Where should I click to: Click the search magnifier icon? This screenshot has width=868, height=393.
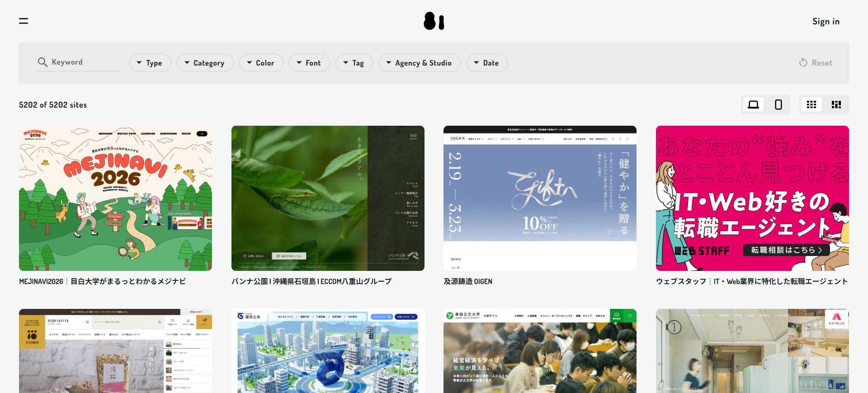[x=42, y=62]
